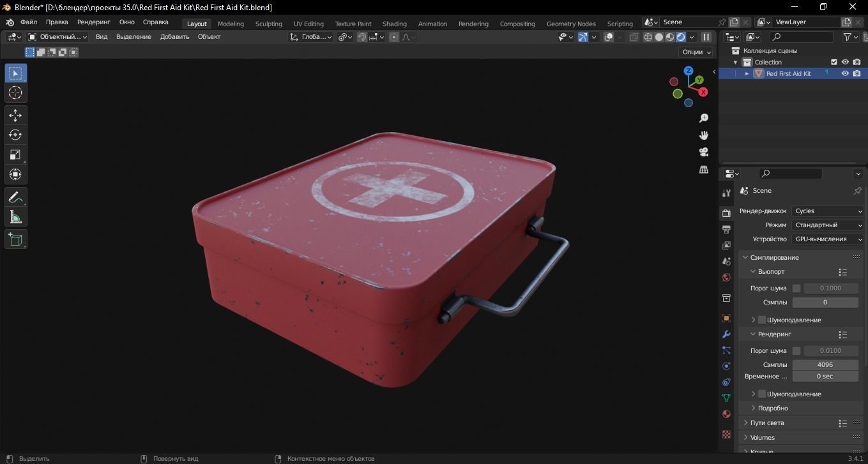Switch to the Modeling workspace tab

point(231,24)
